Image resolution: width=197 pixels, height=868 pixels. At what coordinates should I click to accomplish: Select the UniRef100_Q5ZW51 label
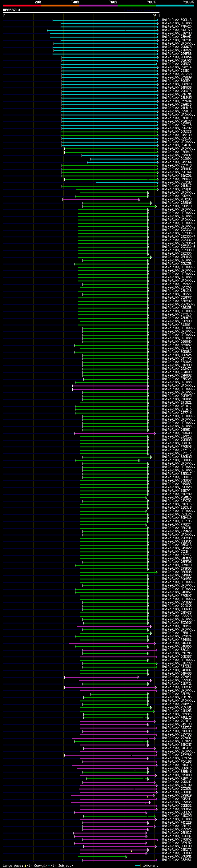[176, 789]
